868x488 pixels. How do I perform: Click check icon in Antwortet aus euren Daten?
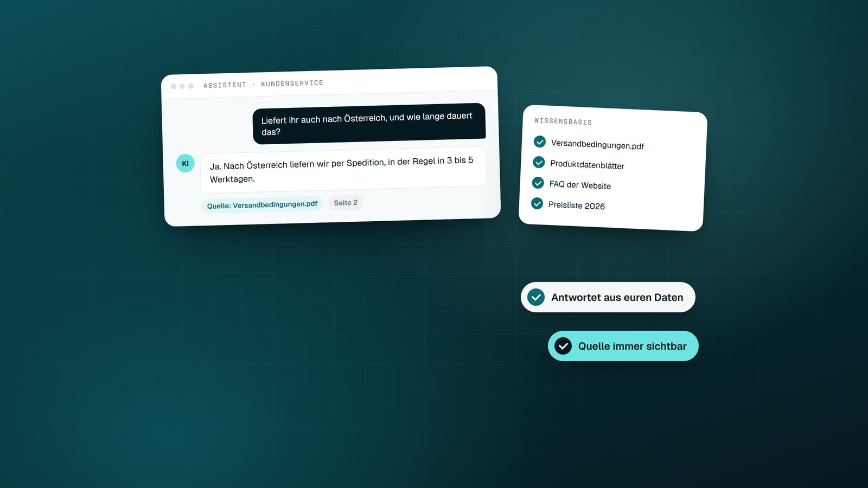536,297
